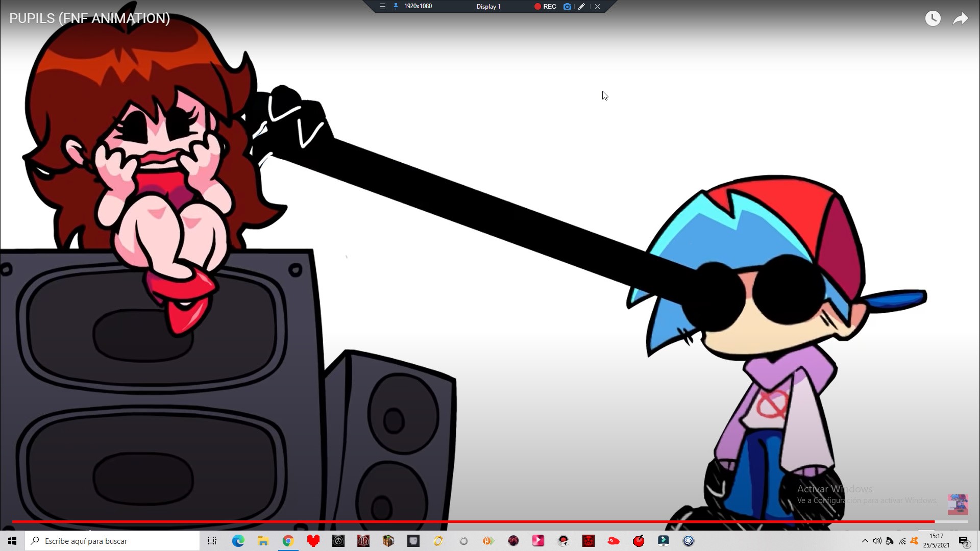Click the 1920x1080 resolution label
This screenshot has width=980, height=551.
418,7
